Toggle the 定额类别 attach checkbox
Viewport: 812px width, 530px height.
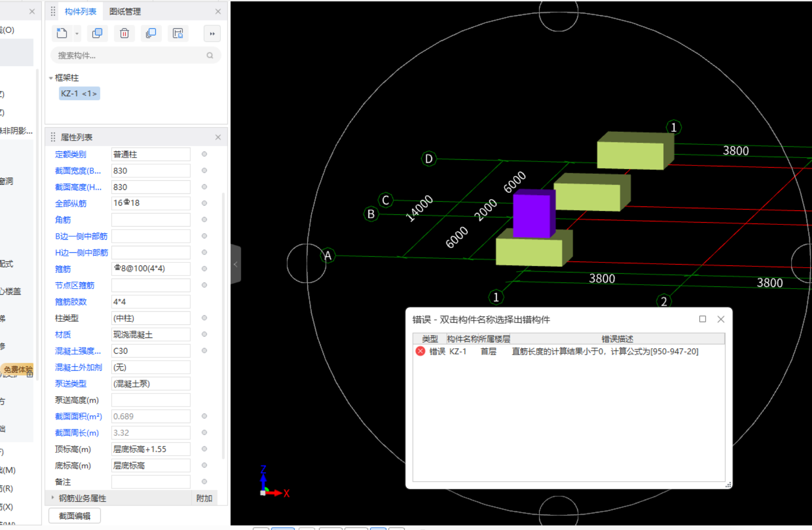204,154
